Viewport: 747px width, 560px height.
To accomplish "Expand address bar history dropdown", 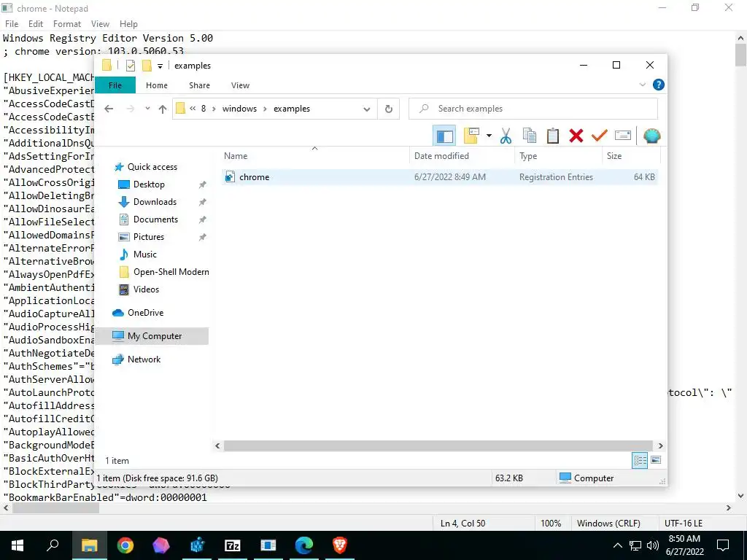I will pyautogui.click(x=366, y=109).
